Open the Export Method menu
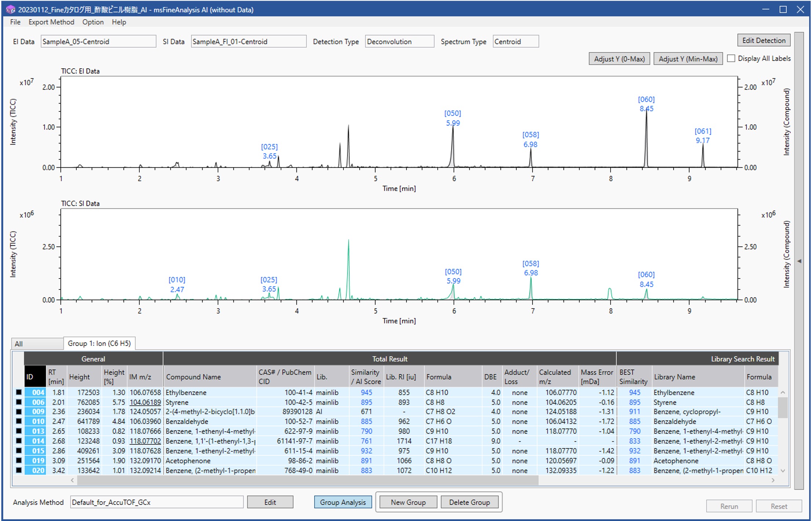 coord(51,22)
